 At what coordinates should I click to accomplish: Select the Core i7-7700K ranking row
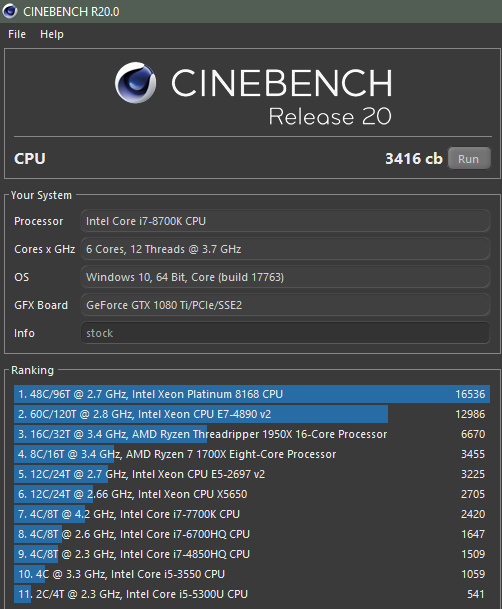pos(252,514)
